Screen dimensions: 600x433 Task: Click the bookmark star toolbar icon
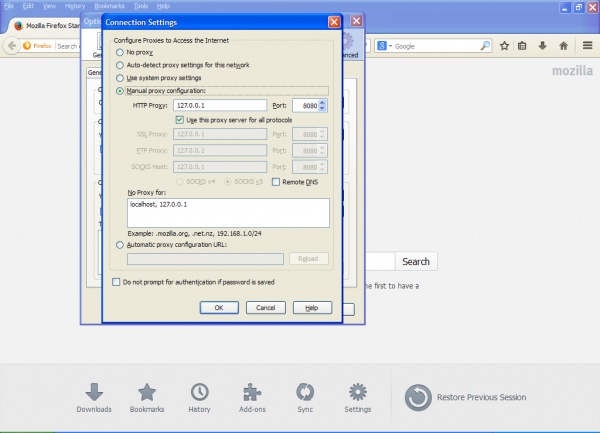point(504,46)
